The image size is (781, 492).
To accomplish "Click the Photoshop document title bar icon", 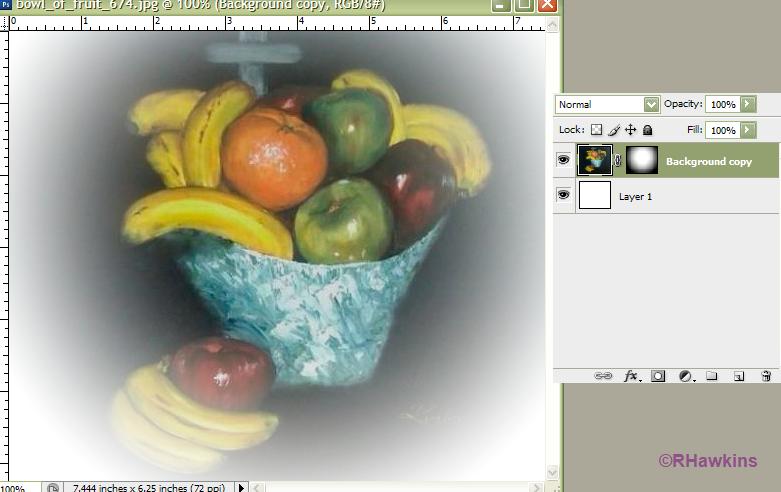I will [x=6, y=4].
